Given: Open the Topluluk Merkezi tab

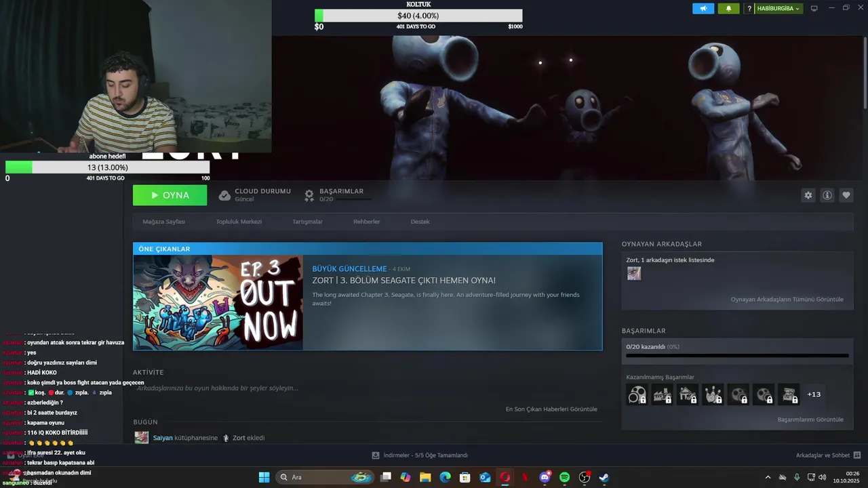Looking at the screenshot, I should [x=239, y=222].
